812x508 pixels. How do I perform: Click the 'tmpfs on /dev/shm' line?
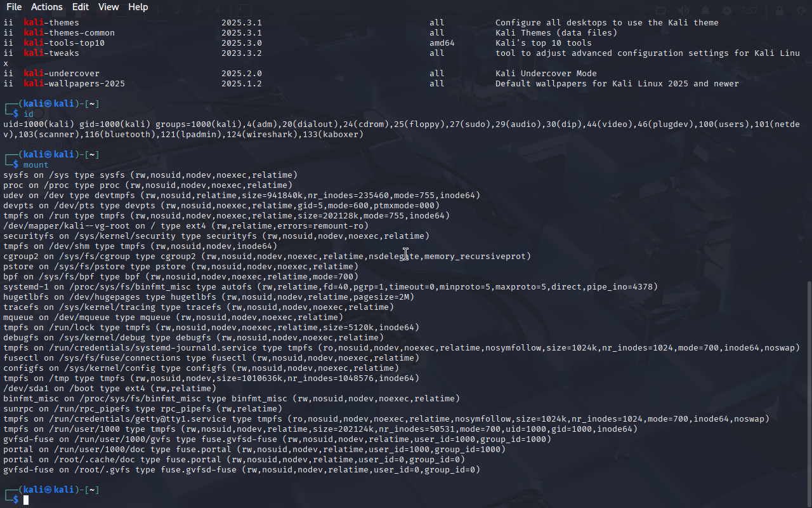pyautogui.click(x=140, y=246)
